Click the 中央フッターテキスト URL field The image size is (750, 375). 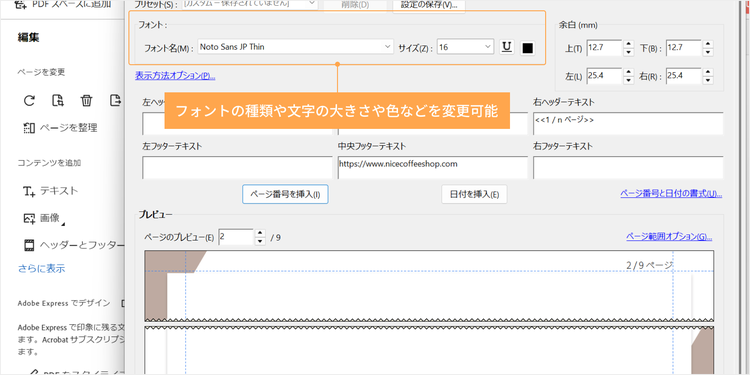(432, 167)
